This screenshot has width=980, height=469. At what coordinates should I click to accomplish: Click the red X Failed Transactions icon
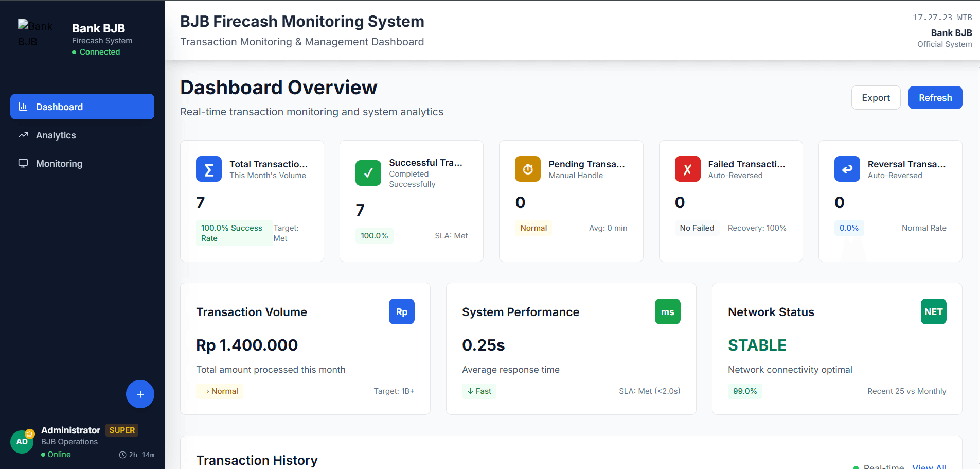click(x=687, y=169)
